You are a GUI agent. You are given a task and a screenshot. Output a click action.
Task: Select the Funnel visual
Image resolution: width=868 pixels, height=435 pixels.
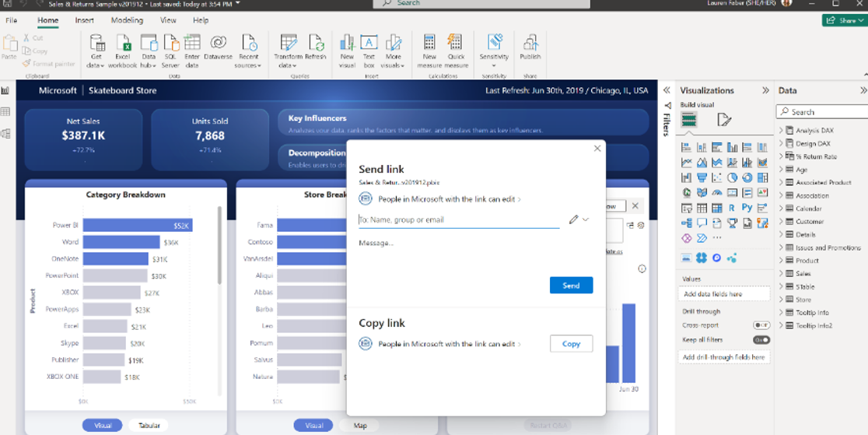pos(702,178)
